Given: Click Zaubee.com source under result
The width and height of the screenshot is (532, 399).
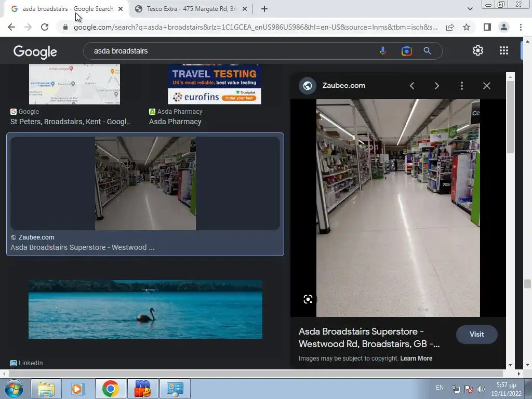Looking at the screenshot, I should [36, 237].
